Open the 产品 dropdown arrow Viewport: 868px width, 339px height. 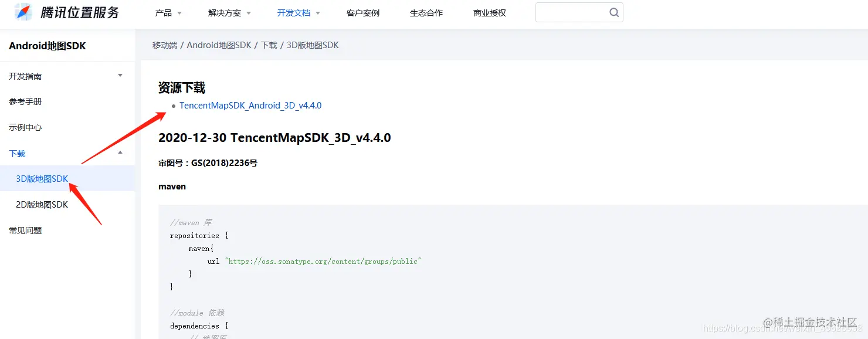pos(179,13)
